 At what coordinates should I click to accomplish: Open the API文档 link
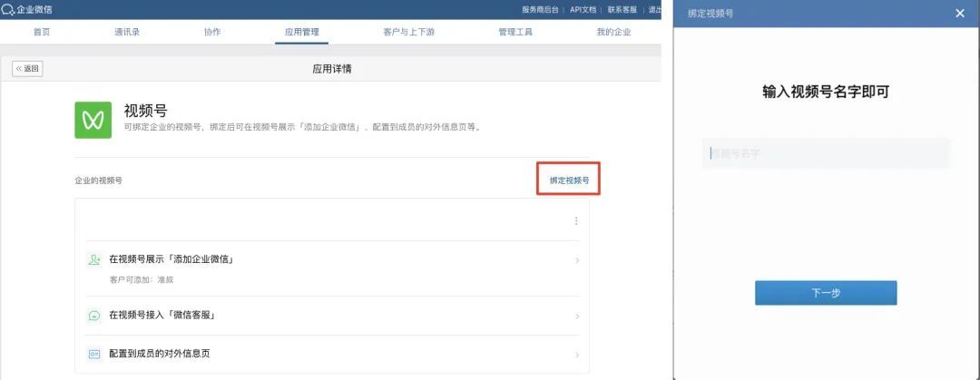[583, 9]
